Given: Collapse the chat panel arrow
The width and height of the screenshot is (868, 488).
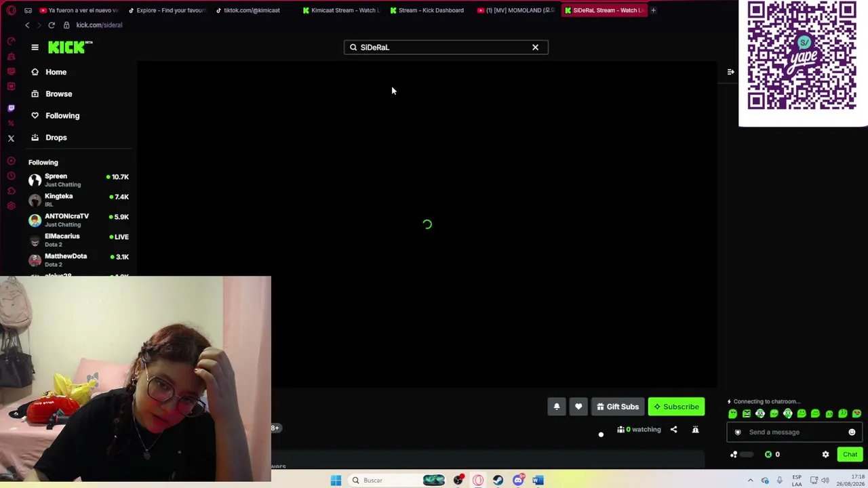Looking at the screenshot, I should pyautogui.click(x=730, y=72).
